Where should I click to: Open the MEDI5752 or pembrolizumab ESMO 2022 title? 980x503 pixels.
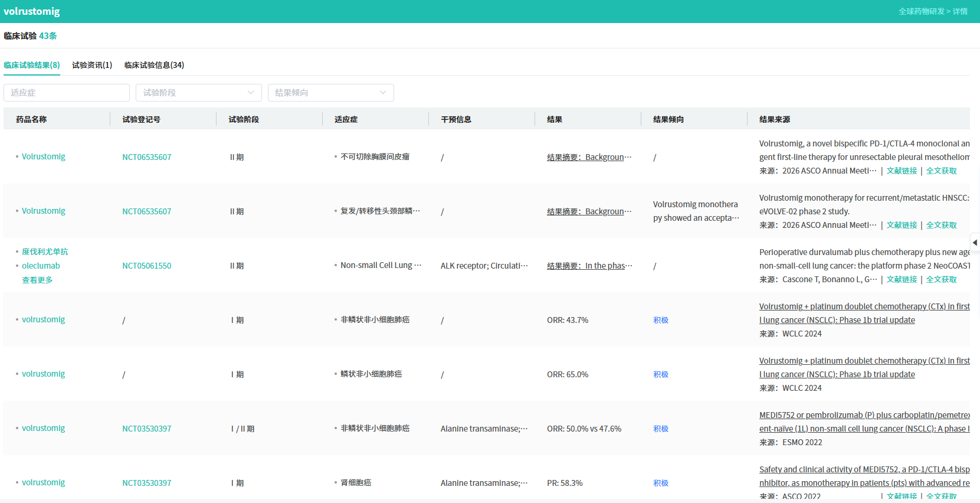(x=864, y=422)
